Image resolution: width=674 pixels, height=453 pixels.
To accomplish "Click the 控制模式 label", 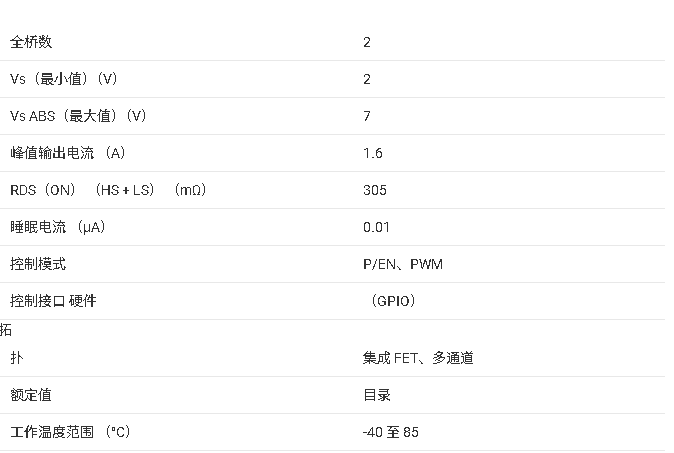I will tap(38, 264).
